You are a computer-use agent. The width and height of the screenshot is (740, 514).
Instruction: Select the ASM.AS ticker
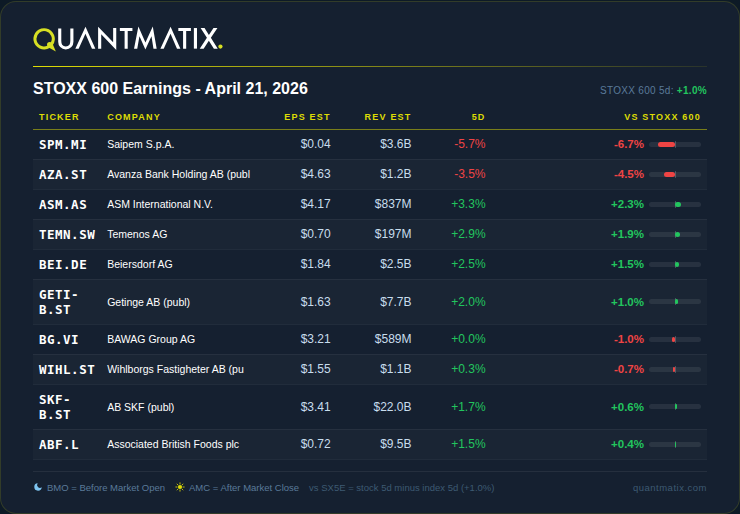pos(63,204)
